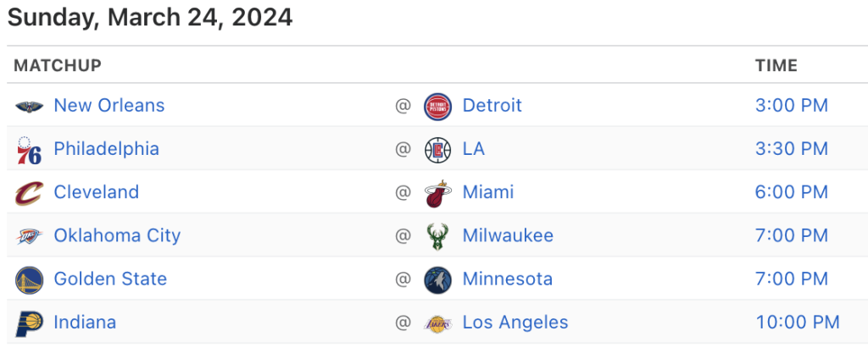Open the 10:00 PM game time link

[798, 322]
